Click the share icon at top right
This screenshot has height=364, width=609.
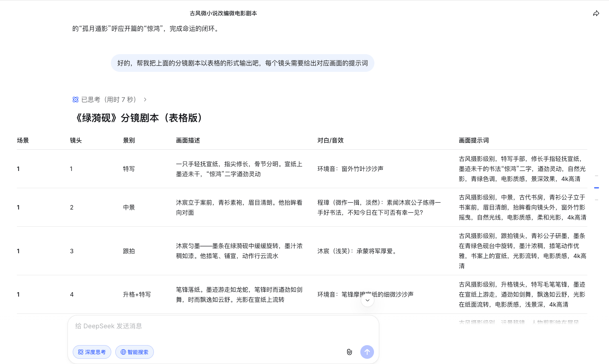(596, 13)
